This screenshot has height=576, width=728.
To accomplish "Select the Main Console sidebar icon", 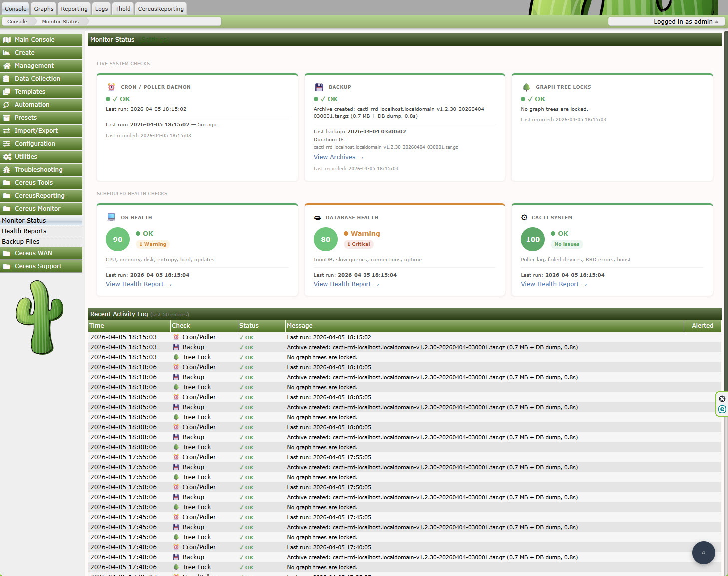I will tap(7, 39).
